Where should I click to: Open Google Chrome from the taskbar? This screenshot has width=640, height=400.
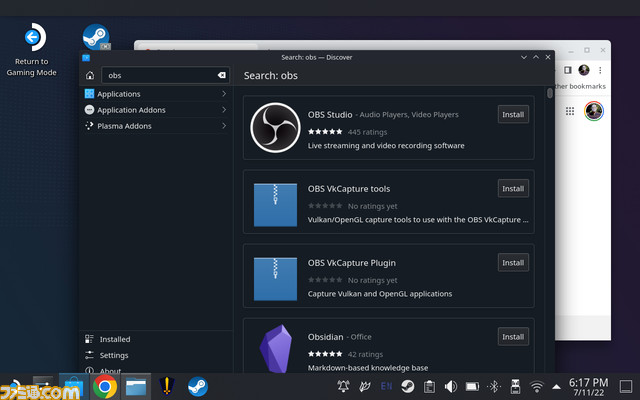pos(104,387)
